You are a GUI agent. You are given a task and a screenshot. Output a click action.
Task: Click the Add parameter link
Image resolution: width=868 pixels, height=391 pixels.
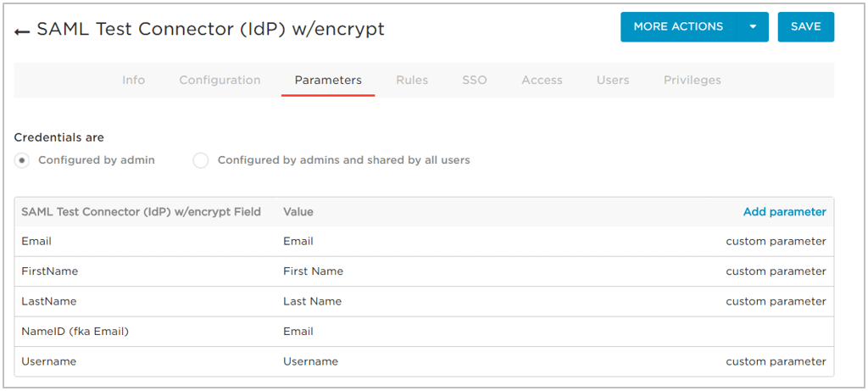(784, 212)
